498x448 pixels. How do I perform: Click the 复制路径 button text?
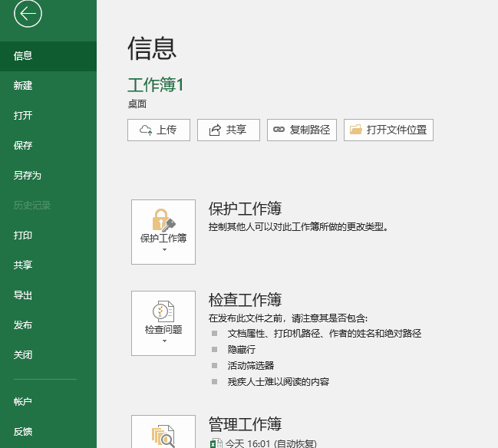coord(310,130)
